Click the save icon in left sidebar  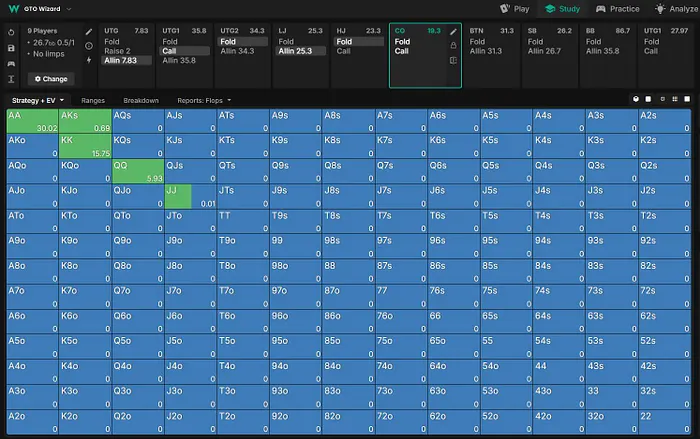(x=11, y=47)
